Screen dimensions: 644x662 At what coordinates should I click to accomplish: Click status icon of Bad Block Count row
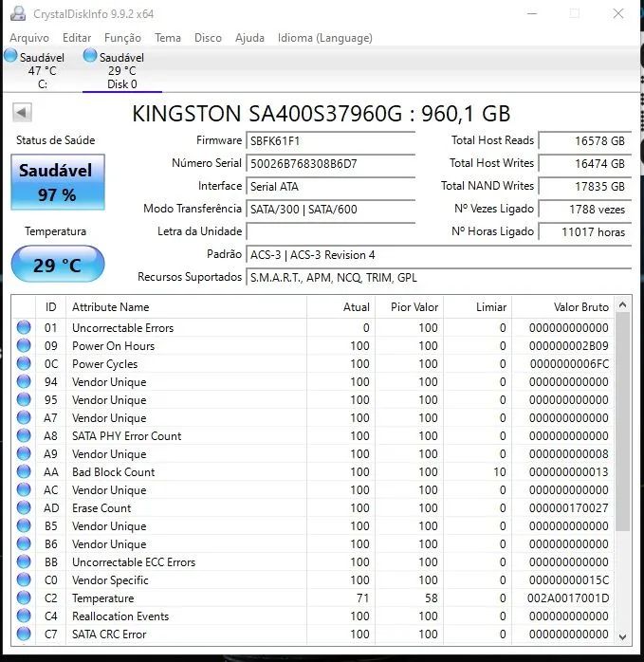click(24, 471)
